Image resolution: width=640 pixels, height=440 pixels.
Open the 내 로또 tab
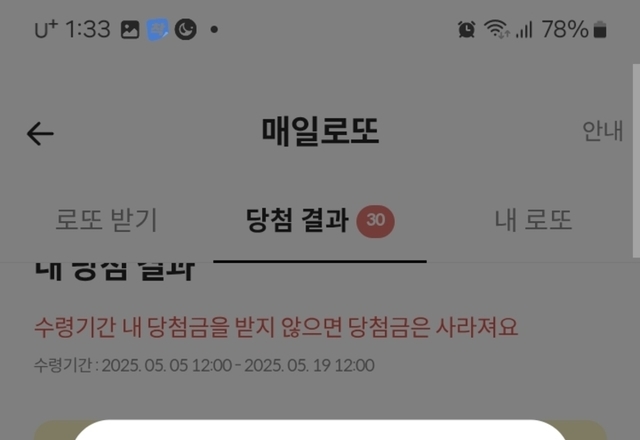pyautogui.click(x=533, y=220)
